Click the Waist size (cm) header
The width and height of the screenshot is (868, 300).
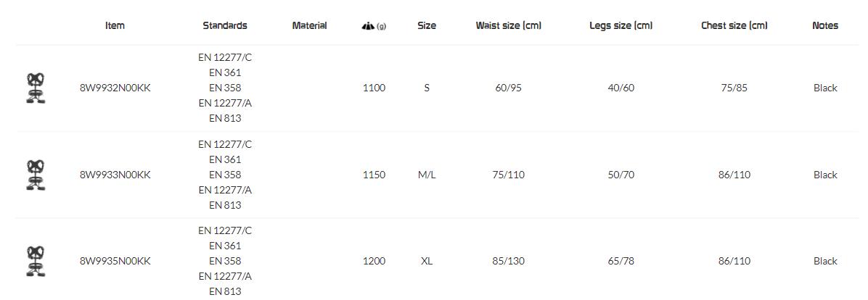(x=509, y=25)
